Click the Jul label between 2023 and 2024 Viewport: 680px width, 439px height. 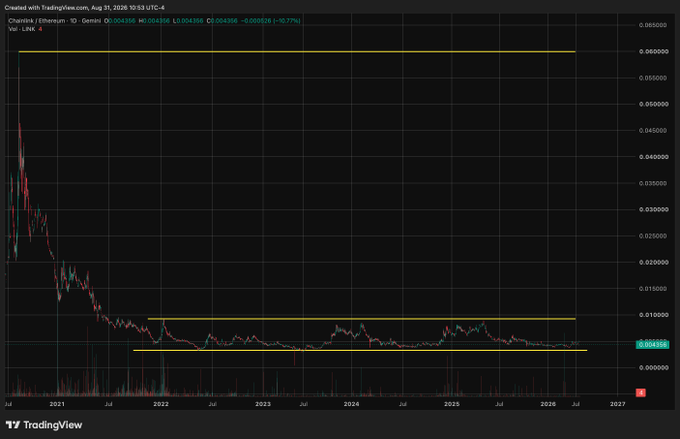pos(304,404)
